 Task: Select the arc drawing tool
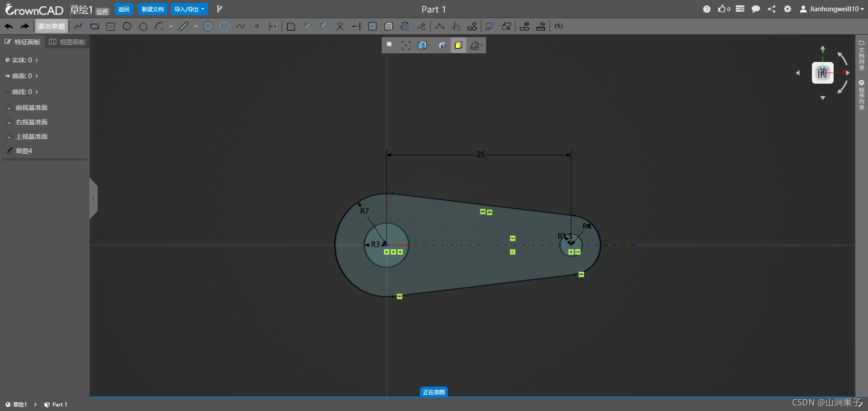point(159,26)
